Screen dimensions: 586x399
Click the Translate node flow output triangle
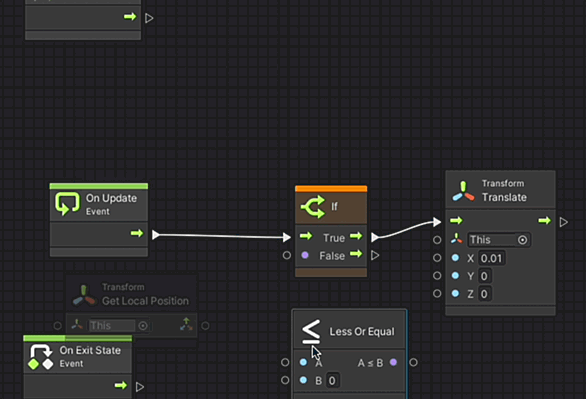pyautogui.click(x=564, y=222)
